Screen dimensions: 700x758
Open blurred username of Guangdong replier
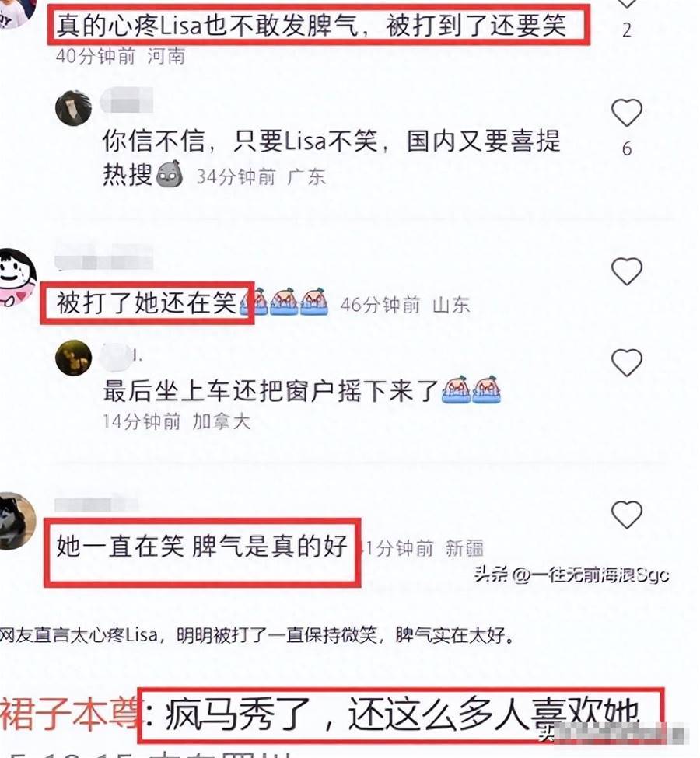pyautogui.click(x=127, y=101)
